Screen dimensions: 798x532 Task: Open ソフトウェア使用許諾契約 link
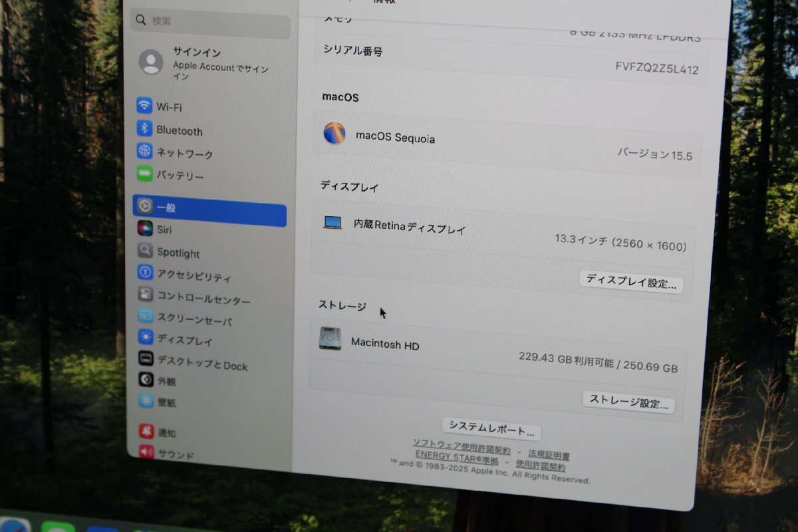coord(462,446)
